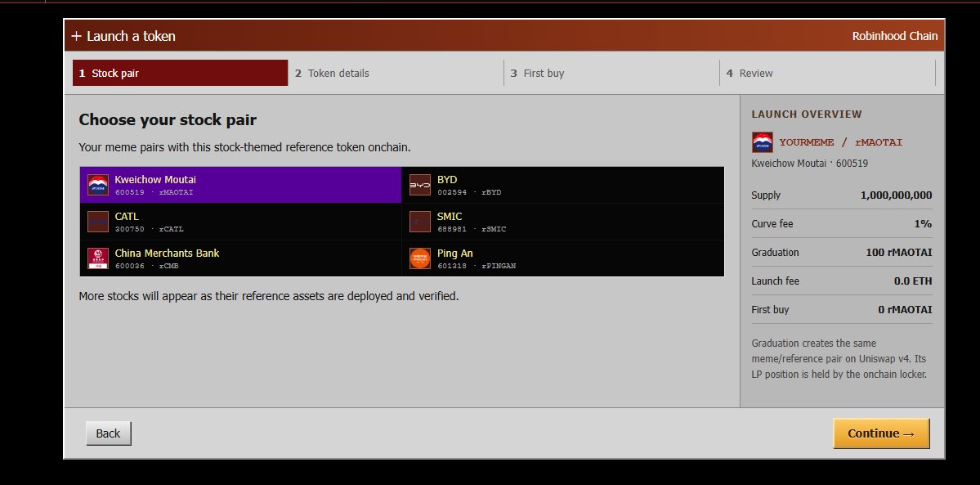Open step 1 Stock pair tab
980x485 pixels.
(x=180, y=74)
